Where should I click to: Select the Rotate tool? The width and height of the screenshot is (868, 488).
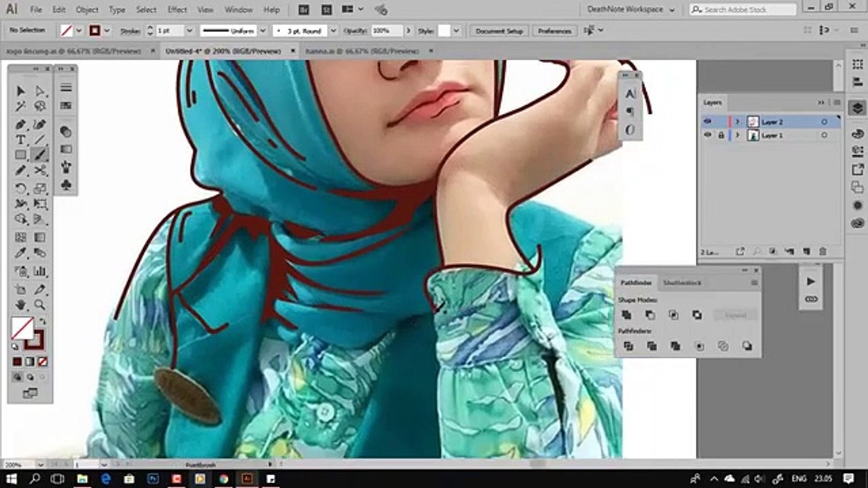click(x=21, y=188)
